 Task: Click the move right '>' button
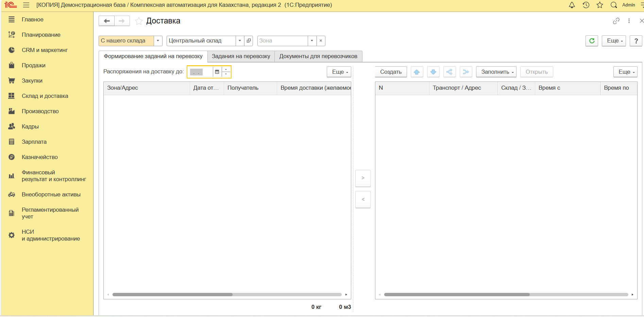363,178
